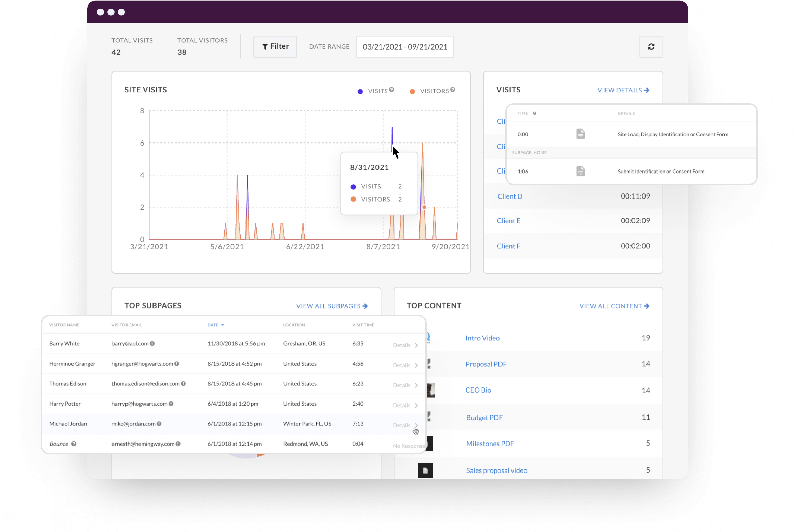The height and width of the screenshot is (532, 798).
Task: Click info icon beside mike@jordan.com
Action: pyautogui.click(x=159, y=424)
